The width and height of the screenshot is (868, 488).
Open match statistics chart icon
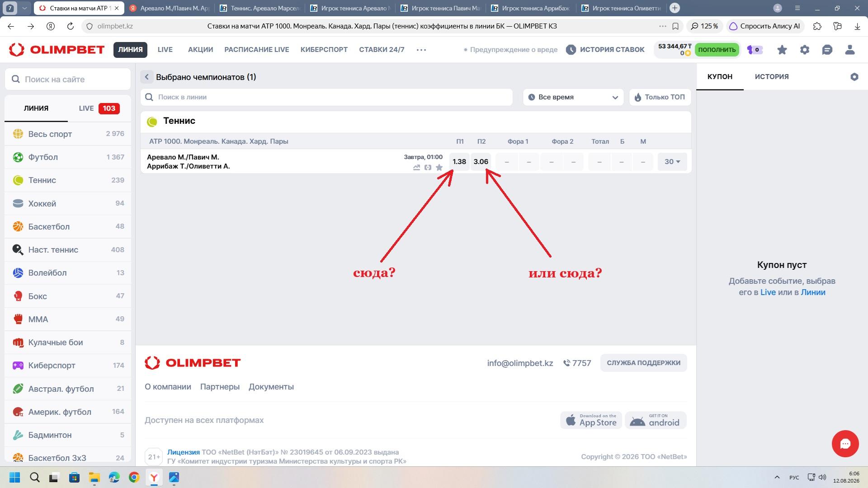click(416, 168)
